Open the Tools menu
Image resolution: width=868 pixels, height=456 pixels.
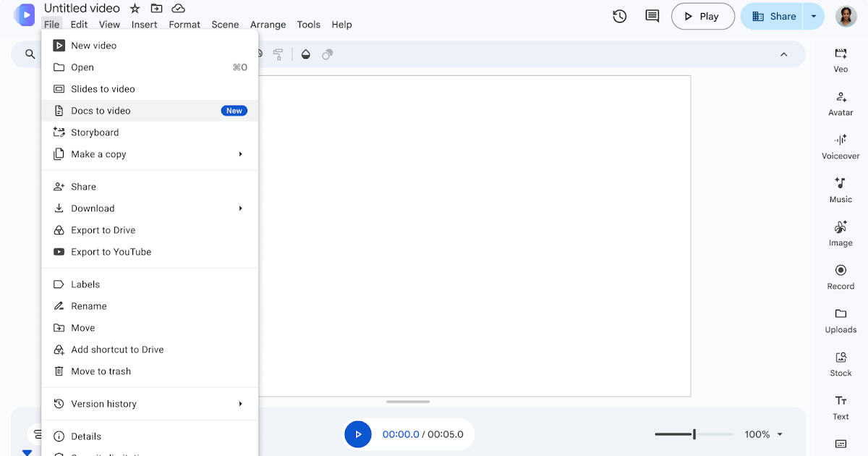308,25
